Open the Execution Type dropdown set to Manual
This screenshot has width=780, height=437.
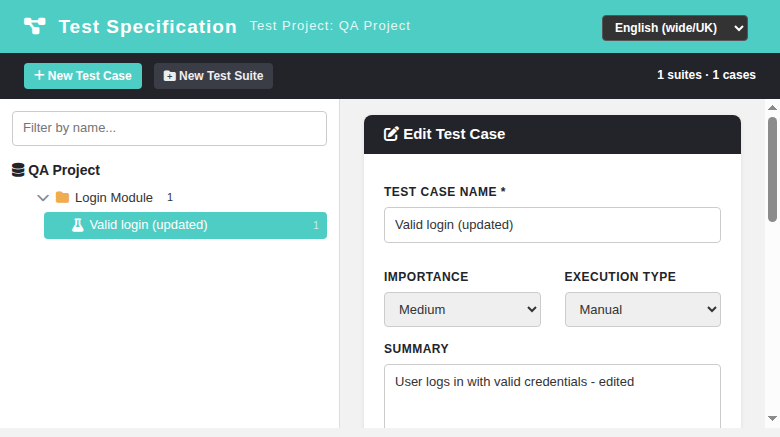click(643, 310)
